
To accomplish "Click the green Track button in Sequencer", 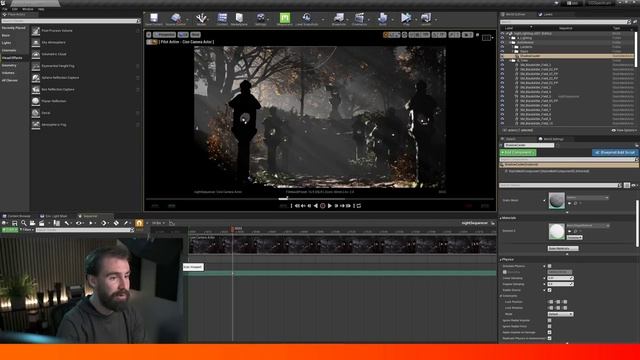I will click(x=10, y=230).
